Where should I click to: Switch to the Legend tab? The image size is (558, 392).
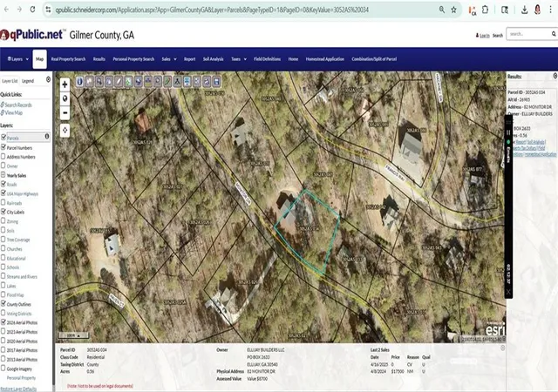tap(28, 81)
